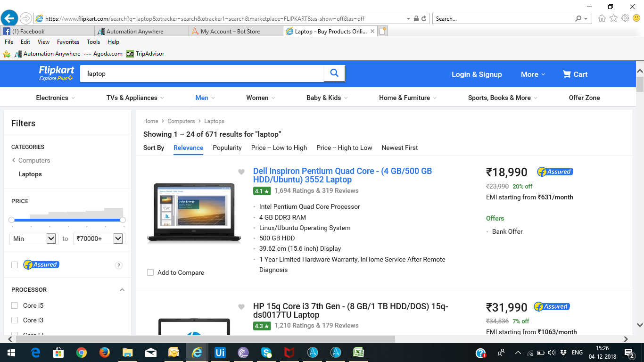Screen dimensions: 644x362
Task: Expand the More dropdown in Flipkart header
Action: coord(533,74)
